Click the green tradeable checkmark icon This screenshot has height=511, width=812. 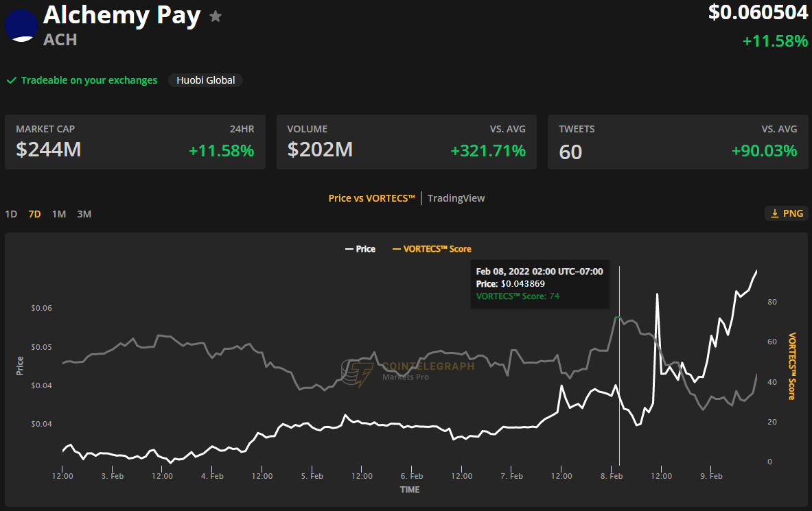point(11,80)
